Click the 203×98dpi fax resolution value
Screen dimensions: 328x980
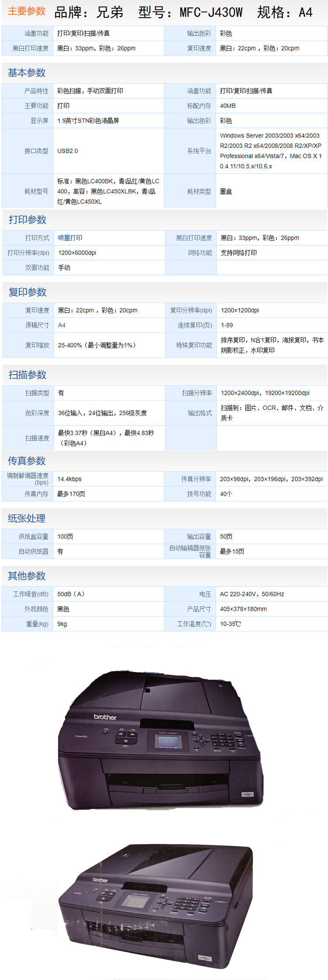tap(271, 479)
